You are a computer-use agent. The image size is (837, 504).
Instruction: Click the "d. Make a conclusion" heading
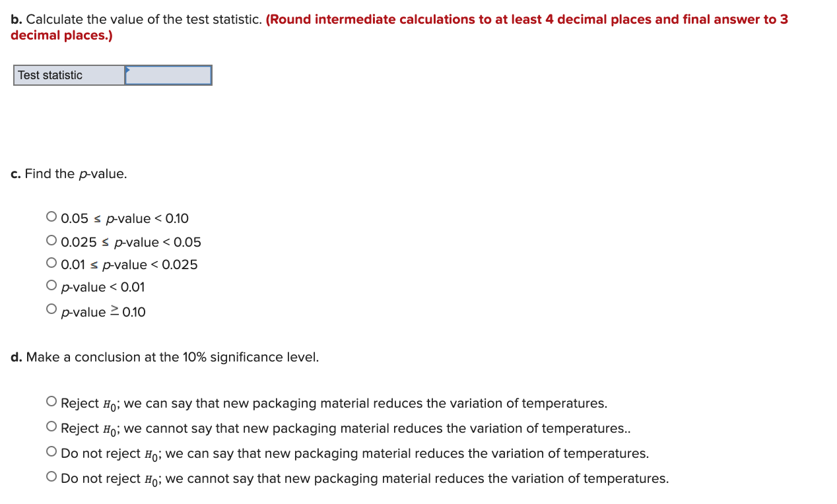coord(164,357)
